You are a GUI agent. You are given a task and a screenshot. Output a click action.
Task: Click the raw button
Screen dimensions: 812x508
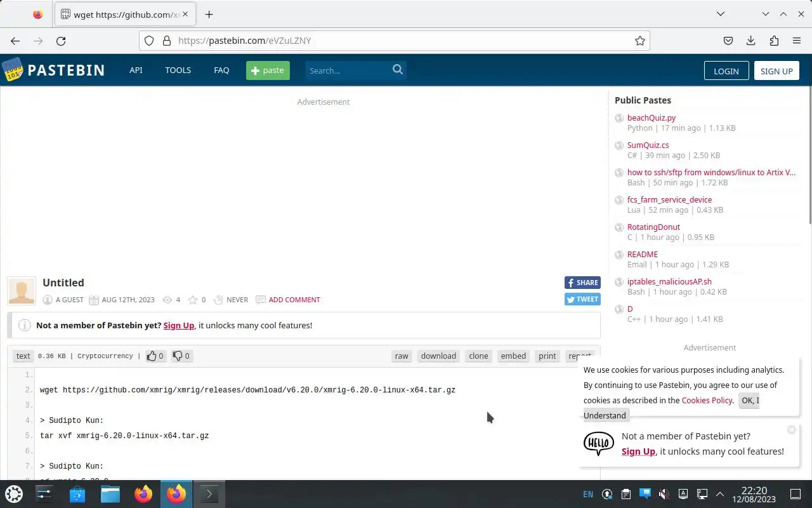coord(402,356)
